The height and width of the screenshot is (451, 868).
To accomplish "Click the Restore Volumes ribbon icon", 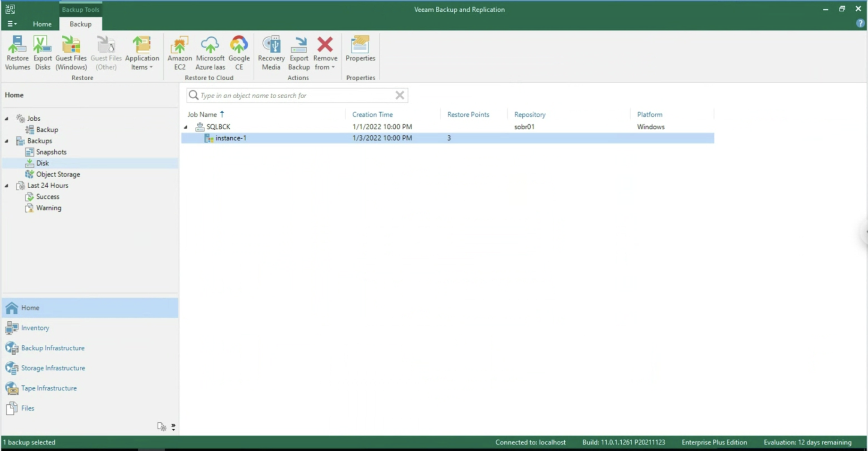I will pyautogui.click(x=17, y=53).
